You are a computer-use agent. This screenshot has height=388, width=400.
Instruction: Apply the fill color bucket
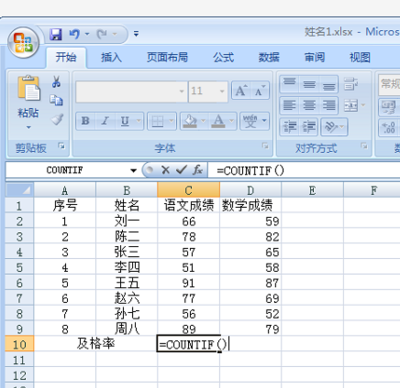(190, 121)
